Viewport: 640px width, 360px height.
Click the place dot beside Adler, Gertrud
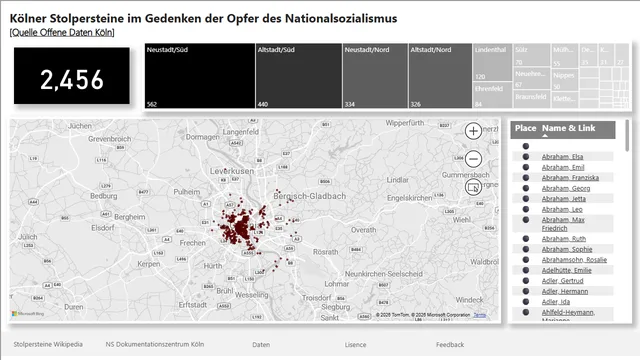tap(526, 281)
